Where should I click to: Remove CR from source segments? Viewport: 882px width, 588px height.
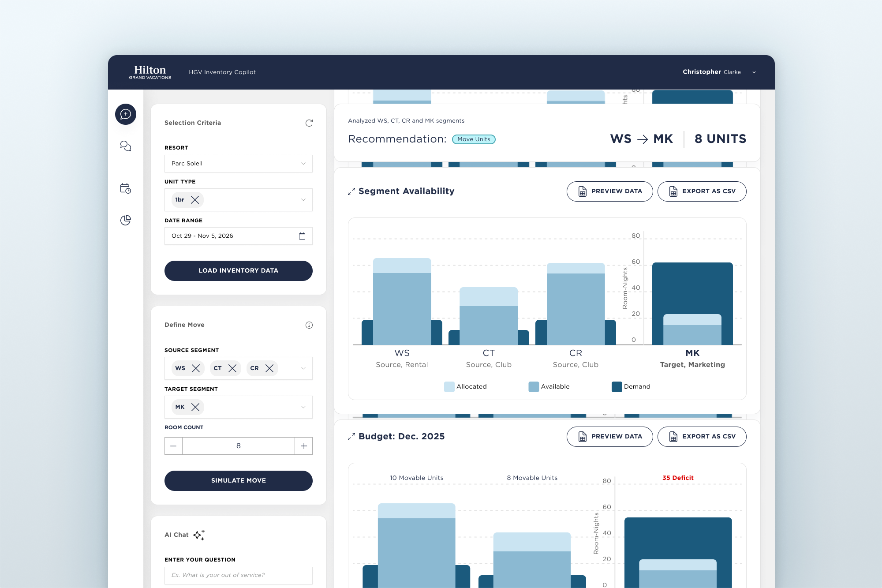click(x=269, y=368)
